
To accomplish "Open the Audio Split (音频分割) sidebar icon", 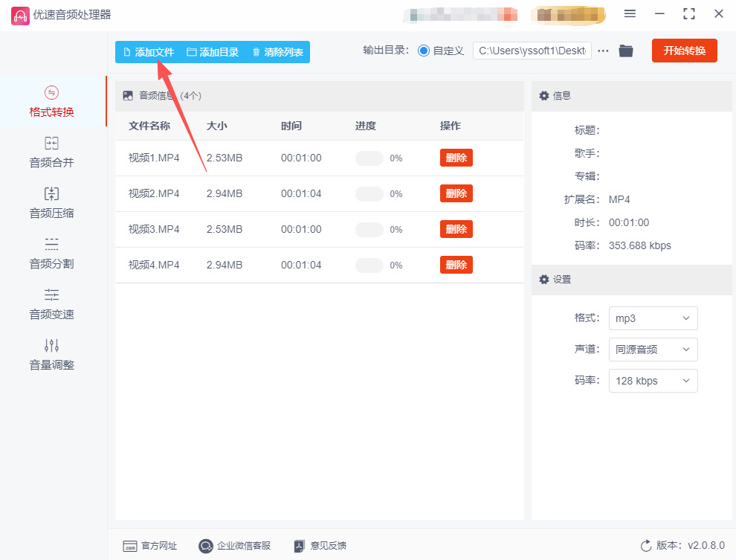I will click(x=51, y=245).
